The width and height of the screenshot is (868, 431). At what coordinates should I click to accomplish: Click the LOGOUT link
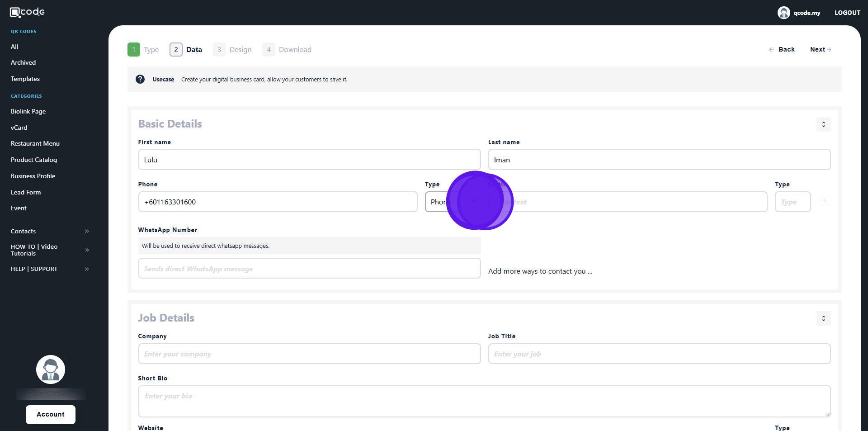click(x=847, y=13)
